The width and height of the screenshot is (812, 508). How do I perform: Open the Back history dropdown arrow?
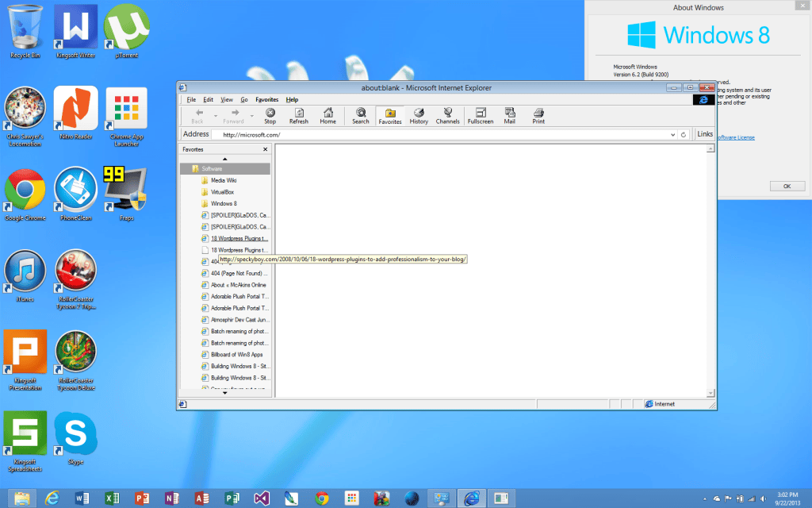[216, 116]
